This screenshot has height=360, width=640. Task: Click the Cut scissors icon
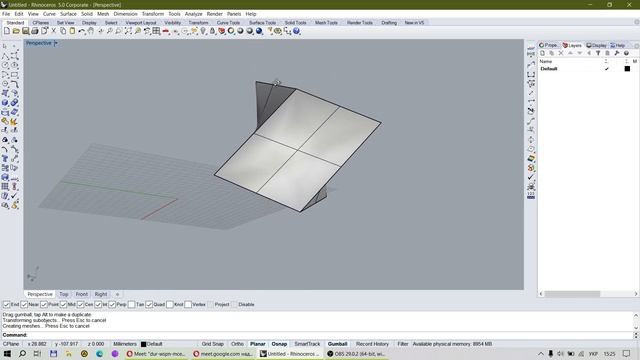[53, 31]
